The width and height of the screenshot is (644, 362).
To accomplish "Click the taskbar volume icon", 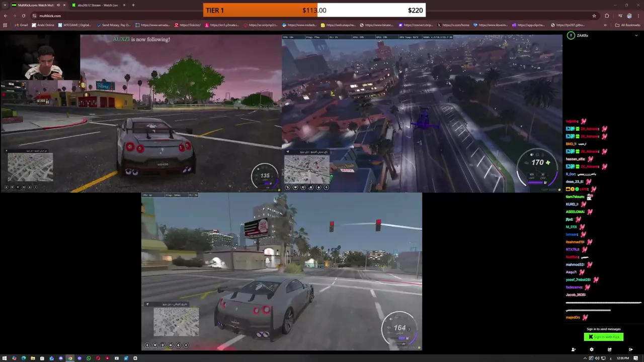I will click(597, 358).
